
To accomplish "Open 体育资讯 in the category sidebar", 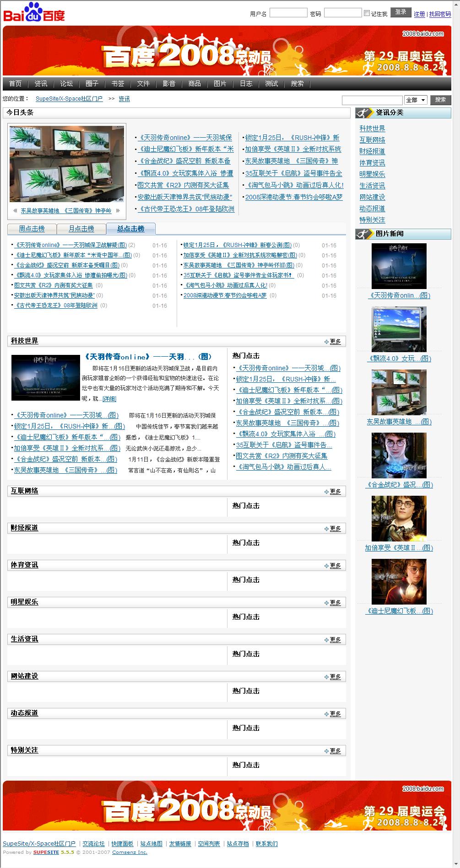I will (372, 163).
